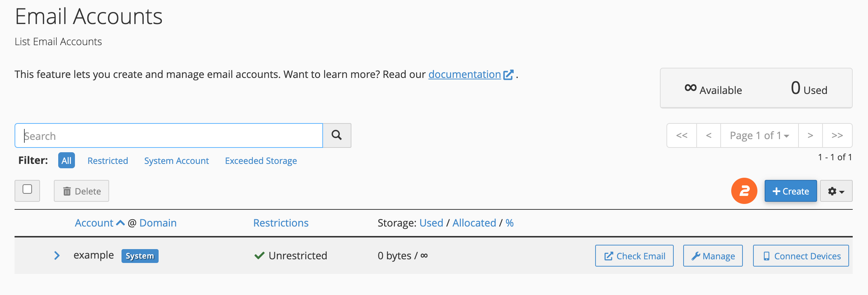Viewport: 868px width, 295px height.
Task: Select the wrench icon on Manage button
Action: pyautogui.click(x=696, y=256)
